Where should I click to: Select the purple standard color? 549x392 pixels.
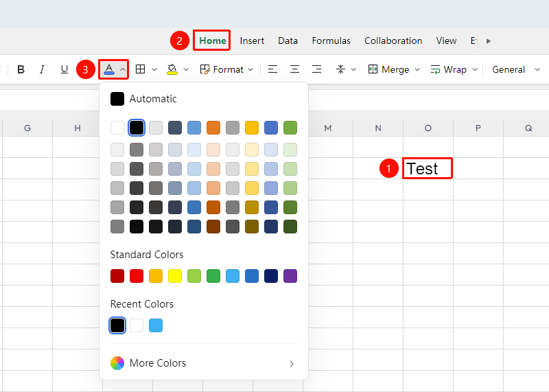coord(290,276)
